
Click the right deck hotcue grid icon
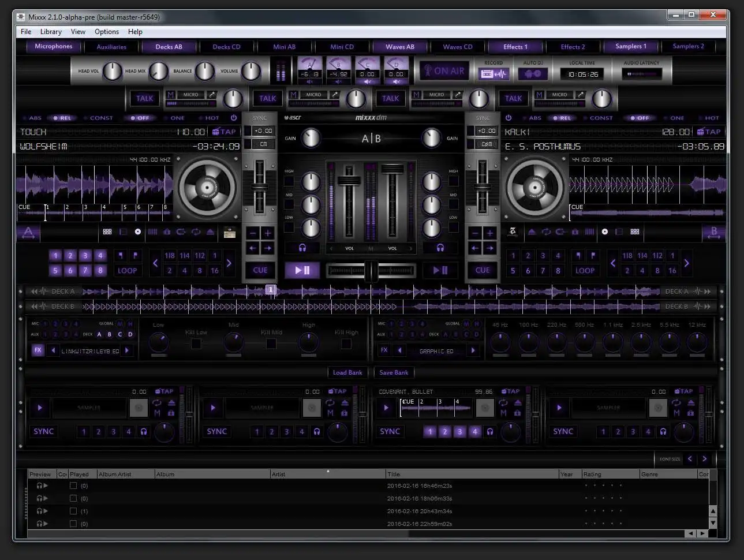click(635, 232)
